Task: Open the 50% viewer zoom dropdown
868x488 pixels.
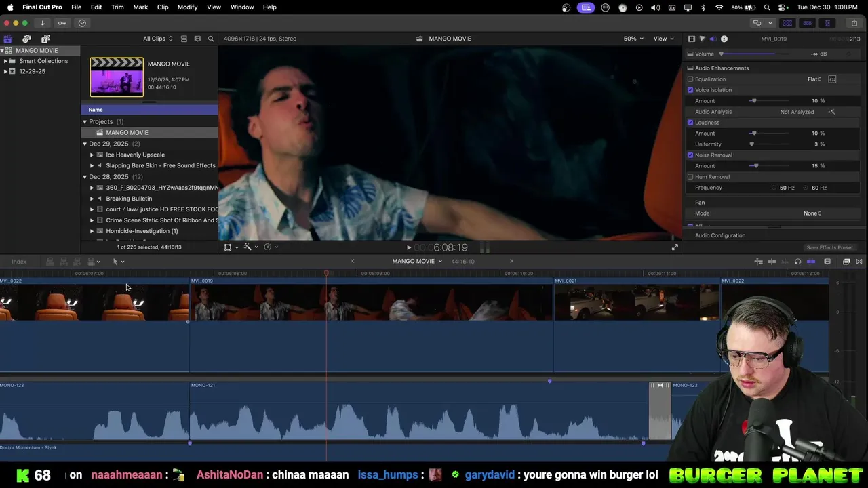Action: click(x=635, y=39)
